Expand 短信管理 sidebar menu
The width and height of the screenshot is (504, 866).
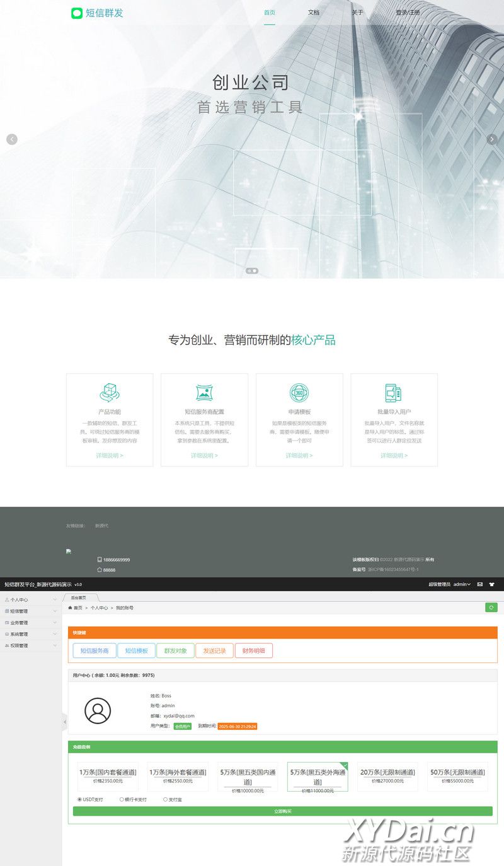(x=30, y=611)
